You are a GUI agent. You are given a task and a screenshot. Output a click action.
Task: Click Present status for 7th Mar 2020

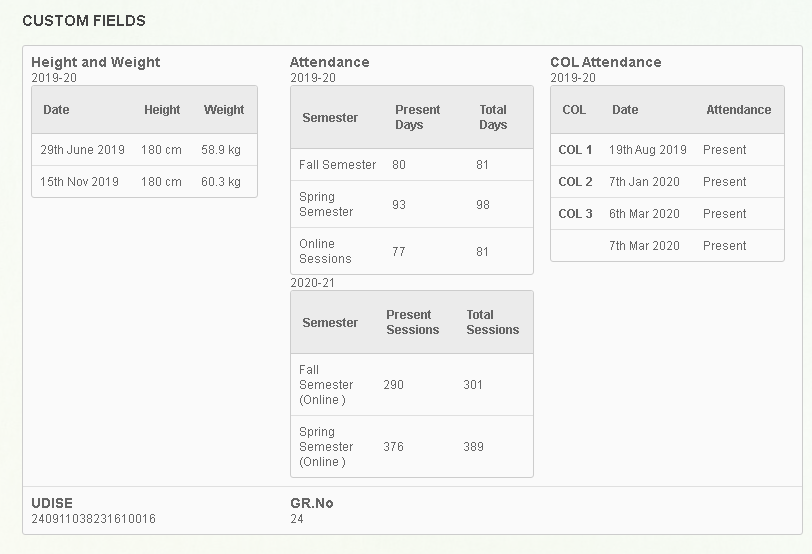pos(724,246)
